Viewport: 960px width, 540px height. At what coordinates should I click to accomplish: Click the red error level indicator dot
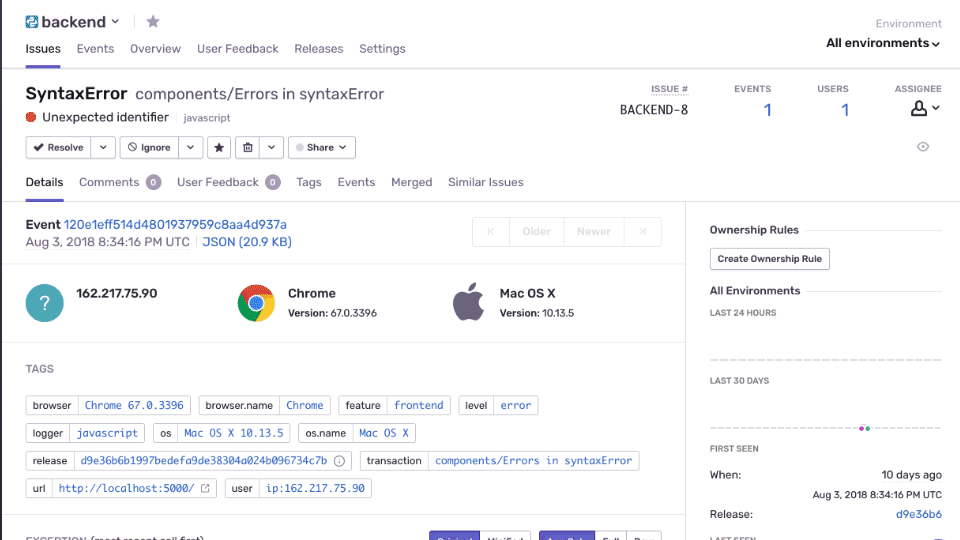pos(31,117)
